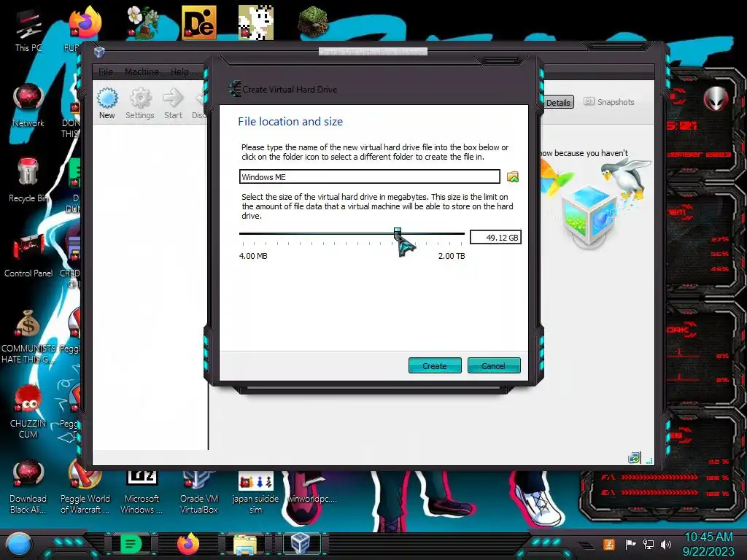
Task: Click the taskbar clock showing 10:45 AM
Action: (x=708, y=544)
